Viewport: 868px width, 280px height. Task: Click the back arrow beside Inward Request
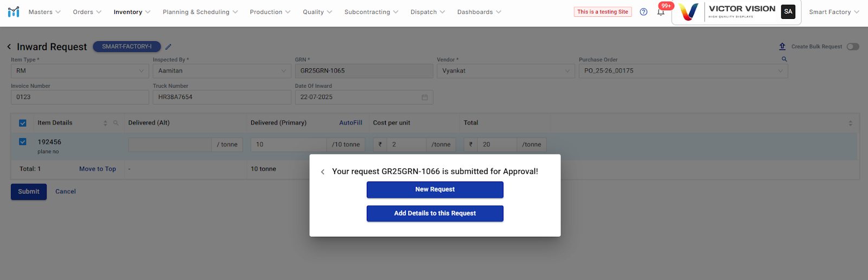9,47
